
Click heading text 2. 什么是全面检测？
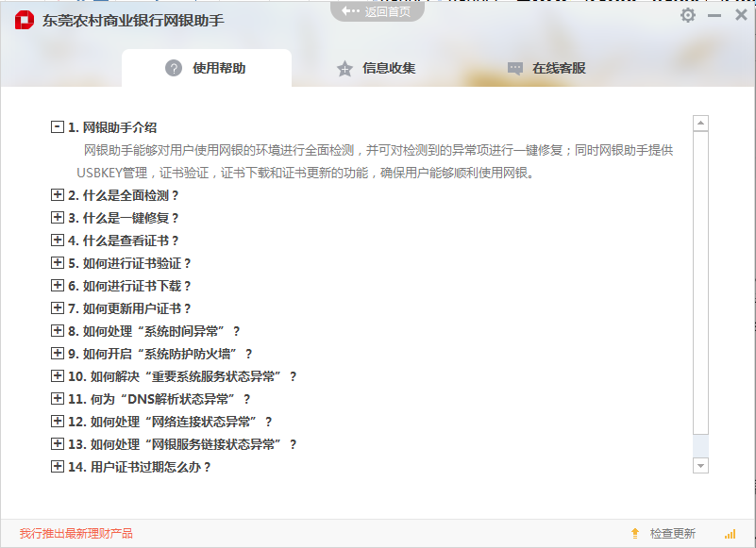click(x=124, y=195)
